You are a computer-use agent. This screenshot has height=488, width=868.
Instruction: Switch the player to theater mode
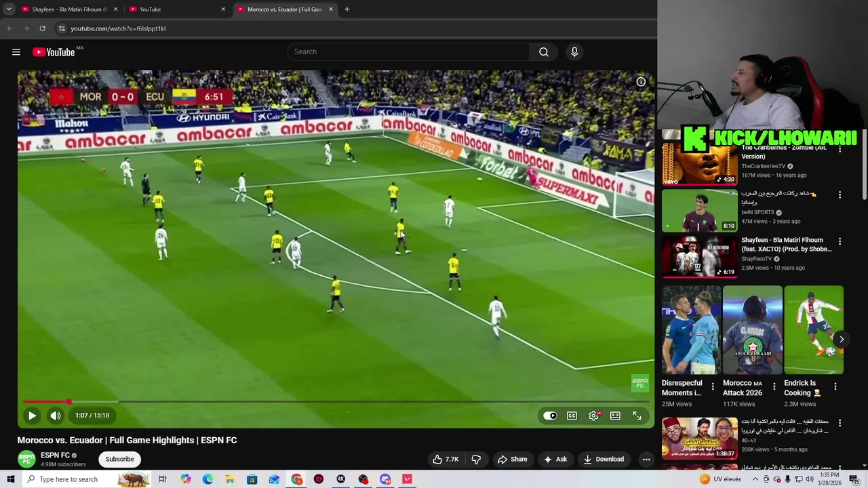click(615, 415)
